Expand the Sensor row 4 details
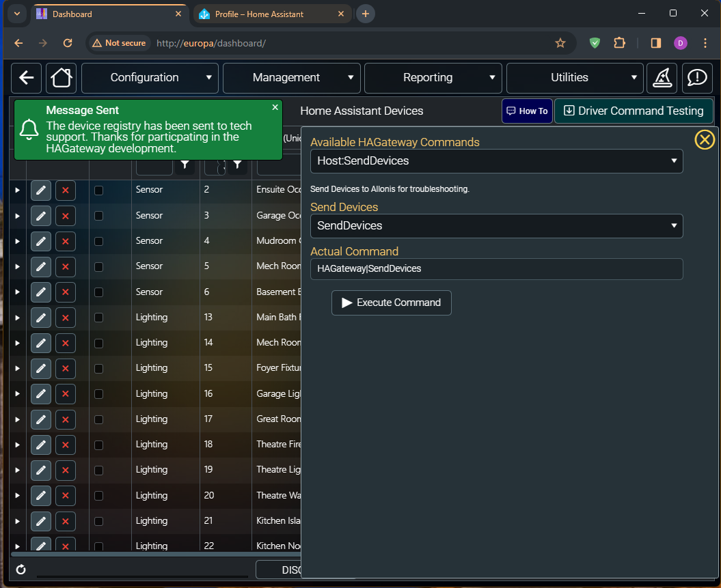Screen dimensions: 721x588 tap(18, 241)
